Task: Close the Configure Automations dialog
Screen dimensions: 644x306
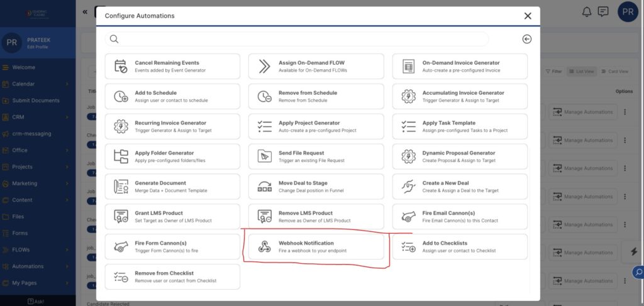Action: pyautogui.click(x=528, y=16)
